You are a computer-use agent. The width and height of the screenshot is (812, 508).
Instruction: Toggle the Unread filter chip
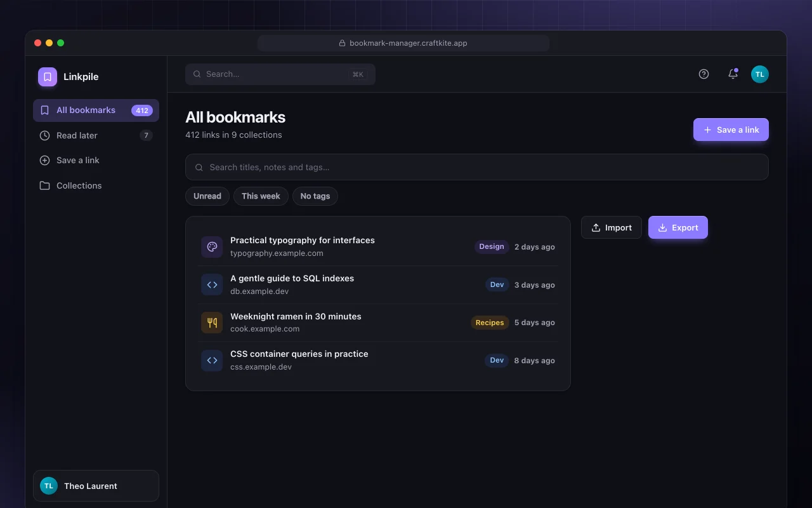click(x=207, y=196)
